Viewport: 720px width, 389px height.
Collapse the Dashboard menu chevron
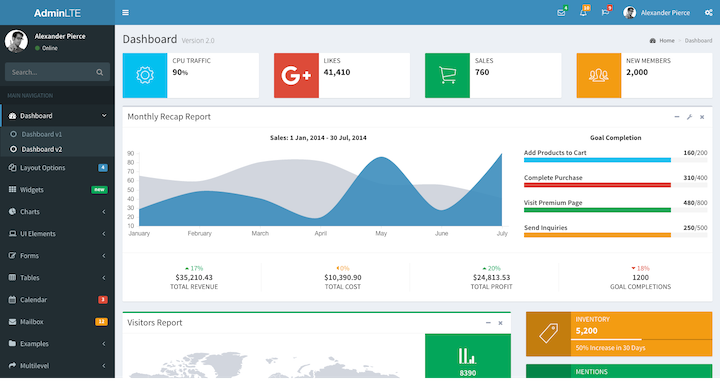coord(104,116)
